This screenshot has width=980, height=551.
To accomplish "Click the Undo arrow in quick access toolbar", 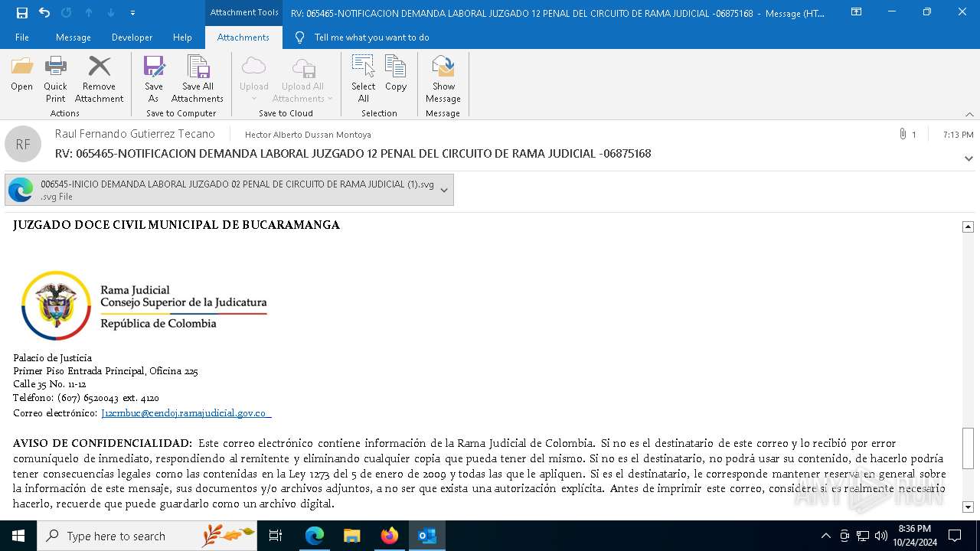I will click(x=44, y=12).
